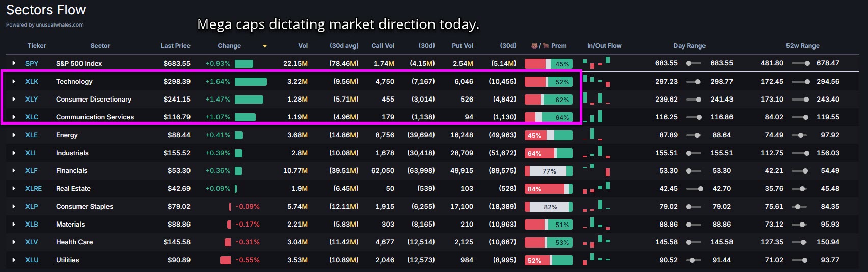Click XLP premium bar showing 82%

548,207
